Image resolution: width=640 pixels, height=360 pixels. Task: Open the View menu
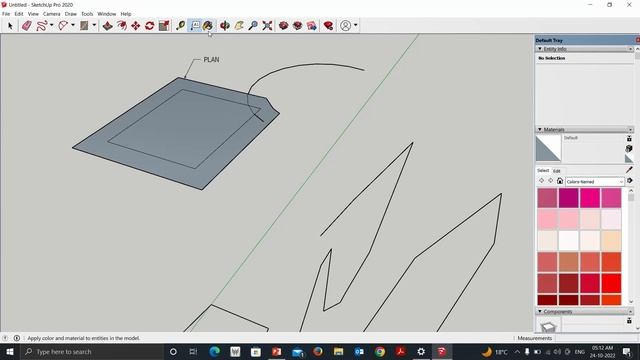coord(33,14)
